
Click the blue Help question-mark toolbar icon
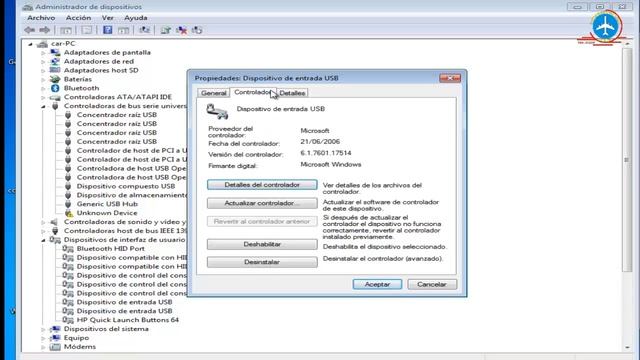(108, 30)
